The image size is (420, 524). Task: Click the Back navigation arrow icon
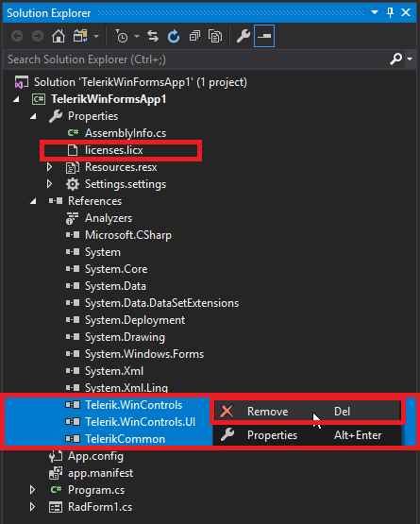point(17,36)
